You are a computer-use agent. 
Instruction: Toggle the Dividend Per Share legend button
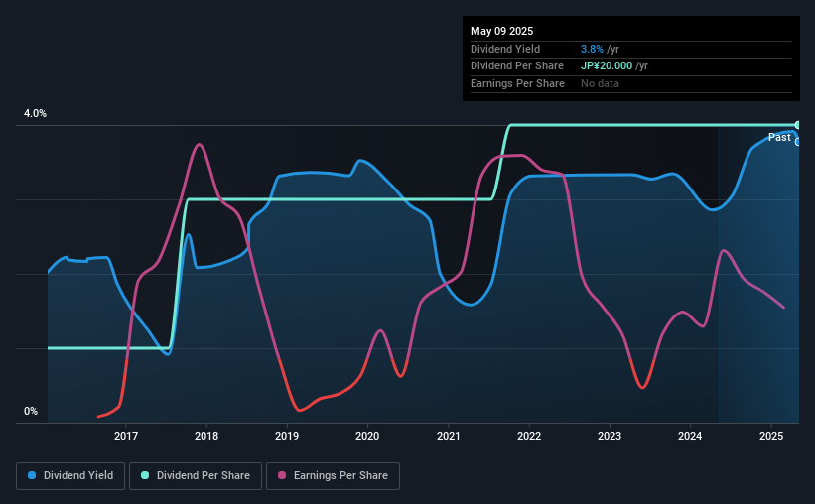(x=196, y=476)
